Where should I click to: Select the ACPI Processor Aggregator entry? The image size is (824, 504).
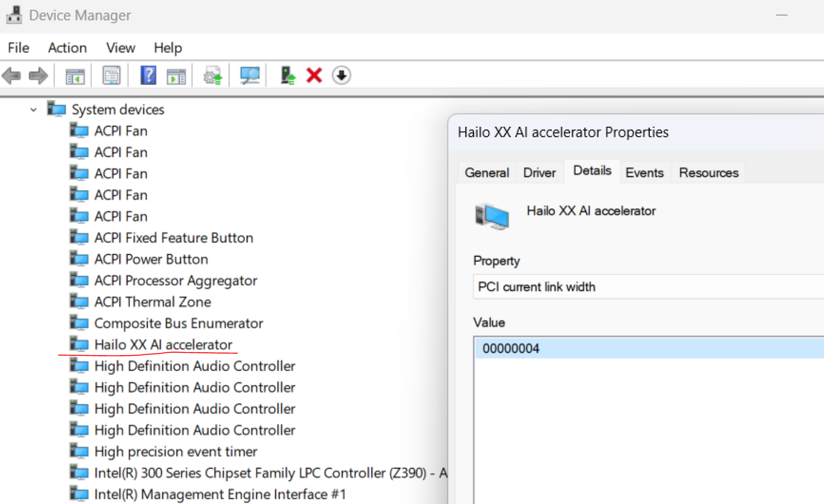(175, 280)
